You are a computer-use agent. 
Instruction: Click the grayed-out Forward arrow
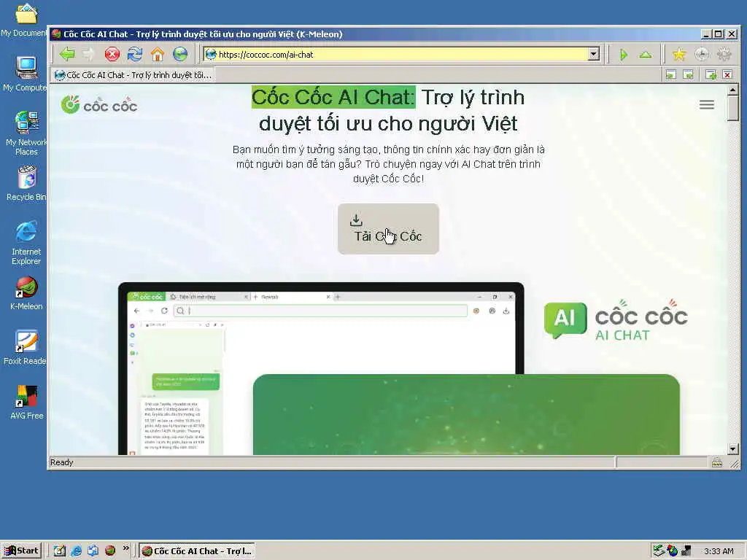click(x=89, y=54)
